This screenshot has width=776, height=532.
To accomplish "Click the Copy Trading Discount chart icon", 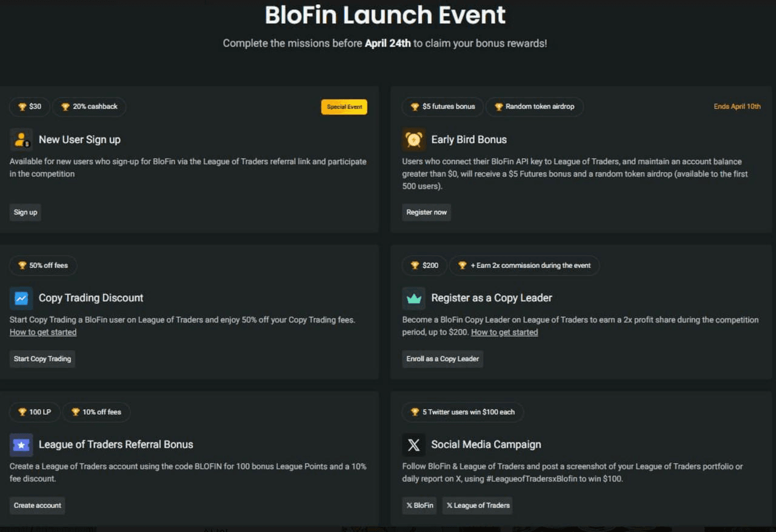I will (x=21, y=298).
